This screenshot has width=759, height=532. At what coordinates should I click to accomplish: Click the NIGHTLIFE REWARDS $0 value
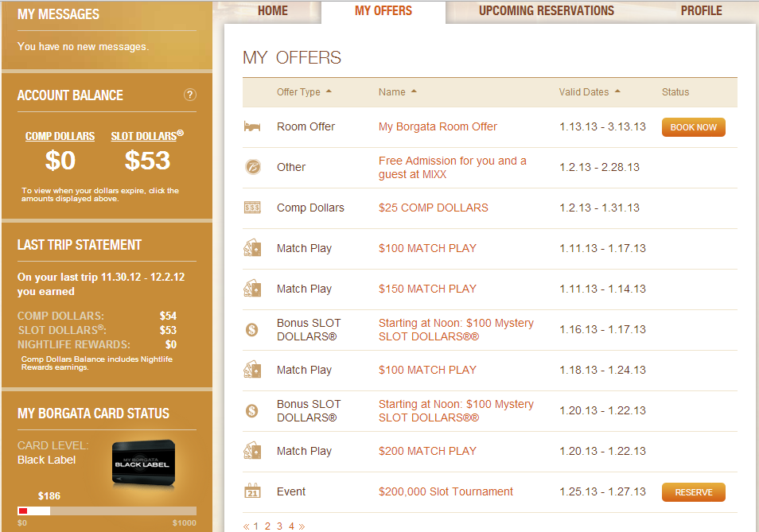click(x=171, y=344)
